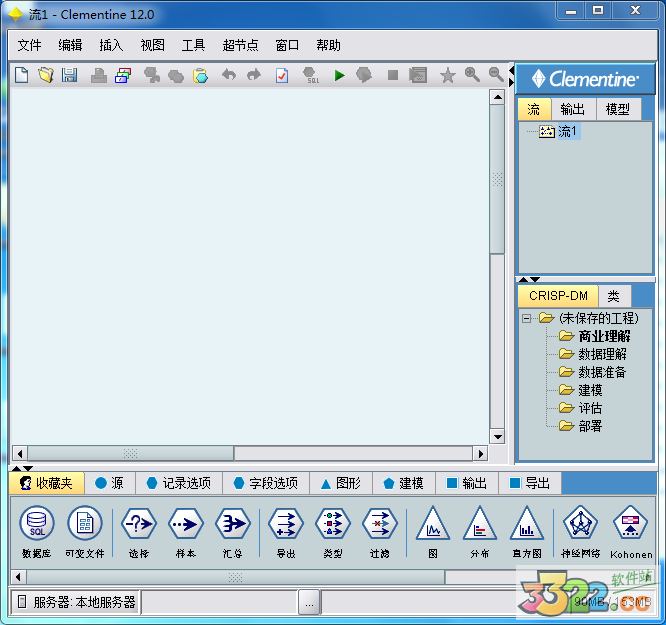This screenshot has width=666, height=625.
Task: Click the undo arrow icon
Action: 229,76
